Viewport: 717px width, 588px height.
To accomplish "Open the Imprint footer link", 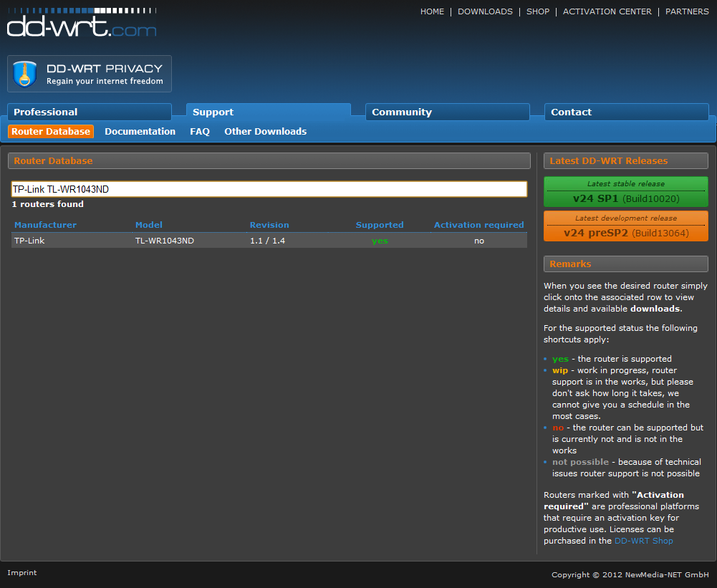I will [22, 572].
